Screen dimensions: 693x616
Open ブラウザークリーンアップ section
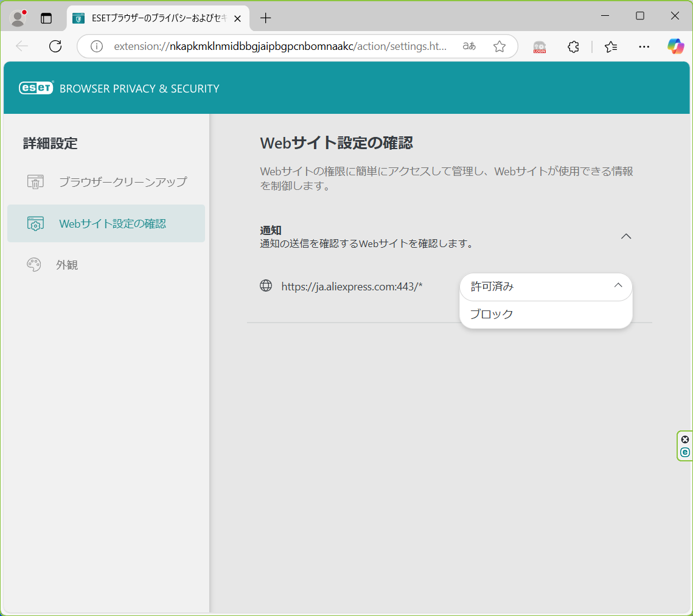click(106, 182)
